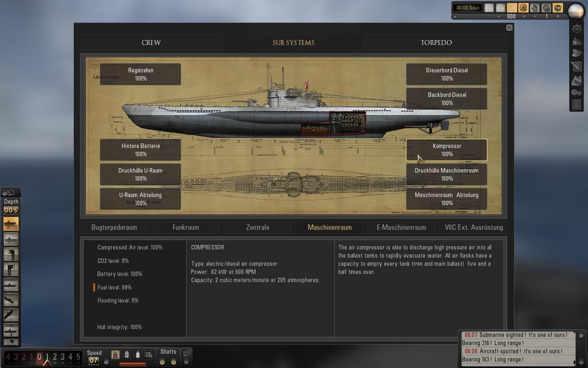This screenshot has width=588, height=368.
Task: Toggle the highlighted triangle icon in top bar
Action: 512,7
